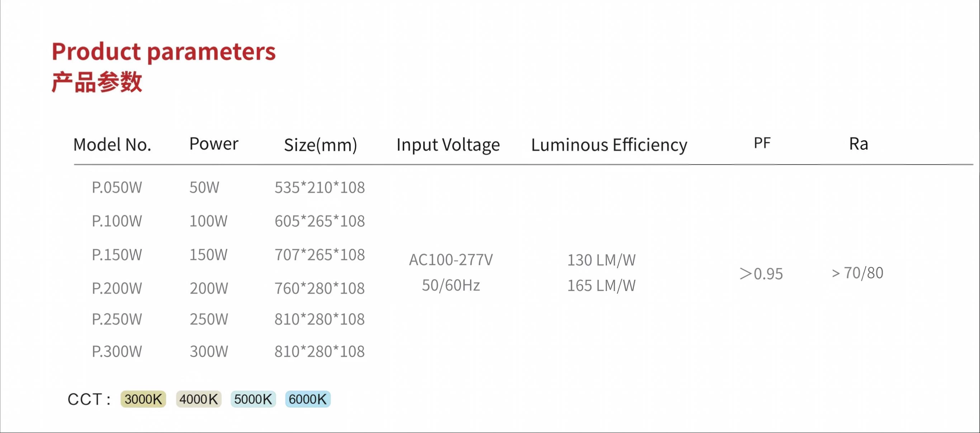Select the 5000K color temperature swatch
Viewport: 980px width, 433px height.
[253, 399]
